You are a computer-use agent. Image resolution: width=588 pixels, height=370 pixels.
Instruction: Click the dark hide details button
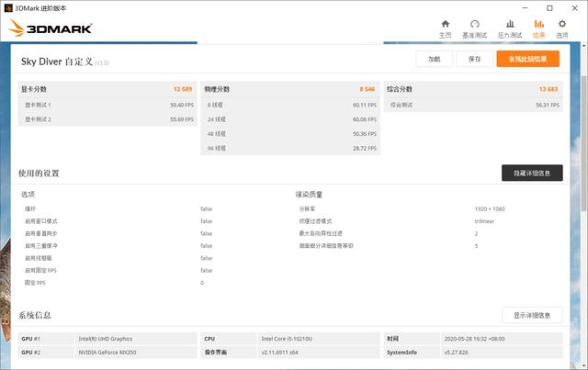pyautogui.click(x=532, y=173)
